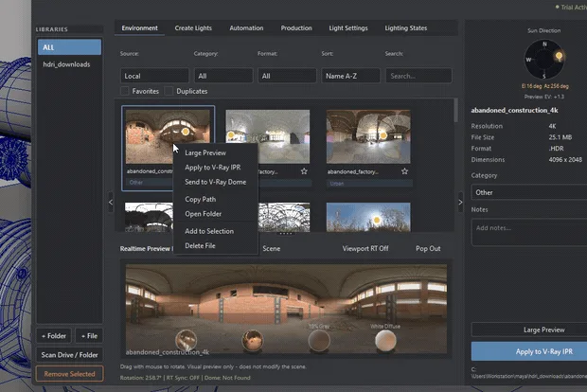
Task: Enable the Duplicates checkbox
Action: [x=169, y=91]
